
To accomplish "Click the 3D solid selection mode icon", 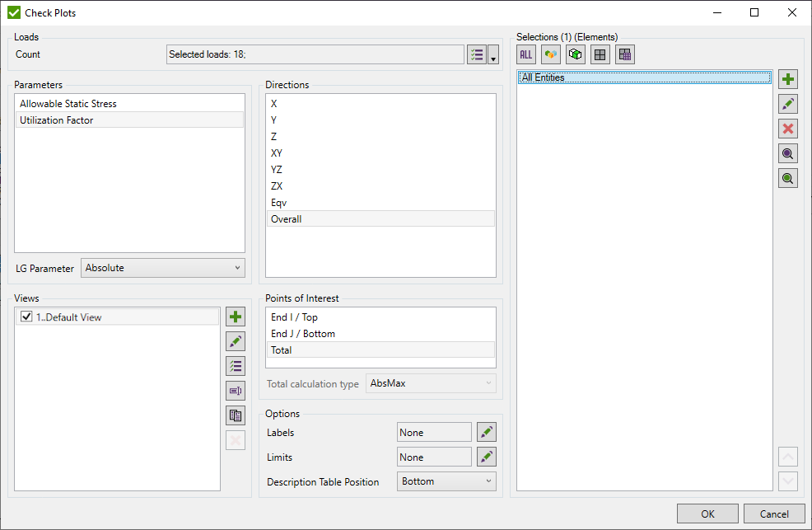I will point(575,54).
